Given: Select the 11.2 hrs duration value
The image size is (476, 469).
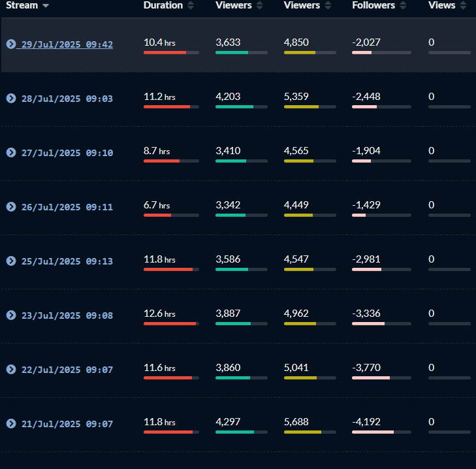Looking at the screenshot, I should pos(159,97).
